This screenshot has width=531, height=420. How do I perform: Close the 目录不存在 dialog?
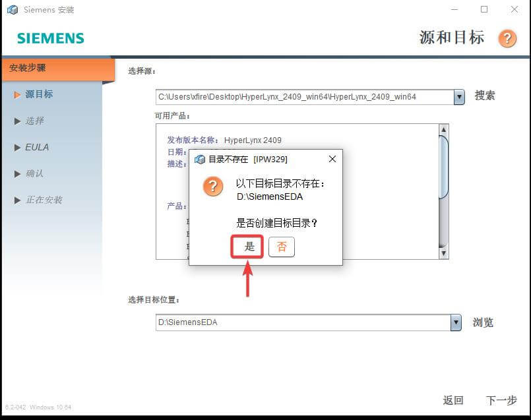click(332, 159)
